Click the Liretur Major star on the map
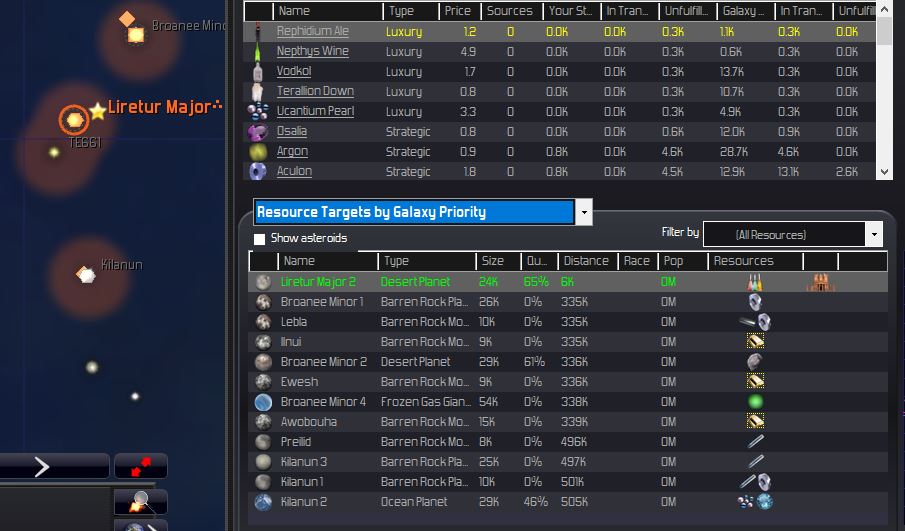This screenshot has width=905, height=531. coord(74,120)
